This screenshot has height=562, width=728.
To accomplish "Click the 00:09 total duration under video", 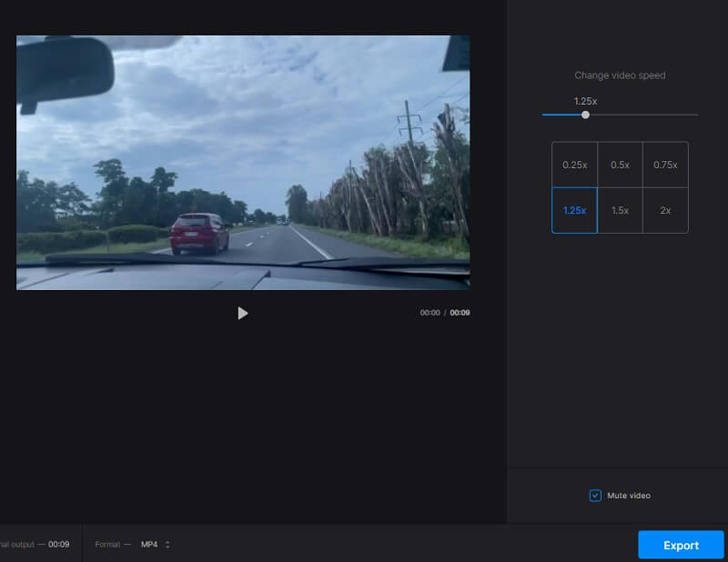I will (460, 313).
